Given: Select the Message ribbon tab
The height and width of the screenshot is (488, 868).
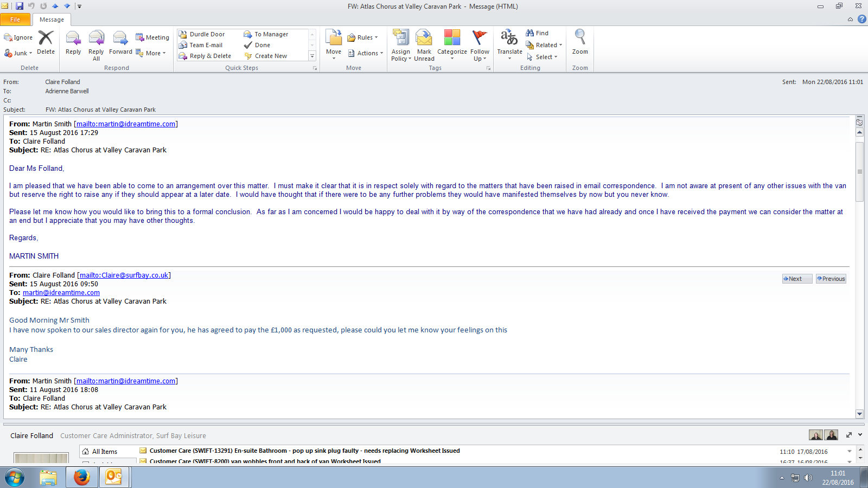Looking at the screenshot, I should pyautogui.click(x=52, y=20).
